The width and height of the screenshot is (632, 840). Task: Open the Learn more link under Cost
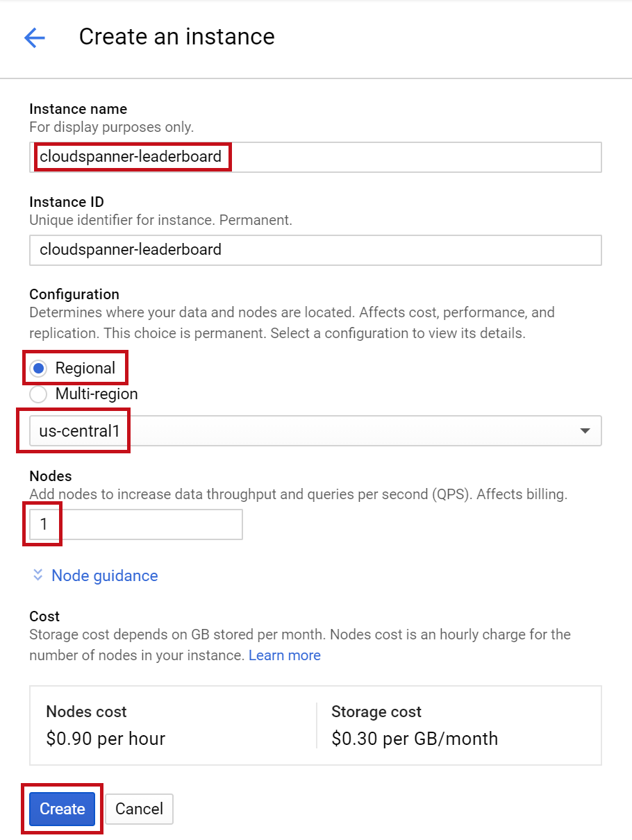point(284,655)
